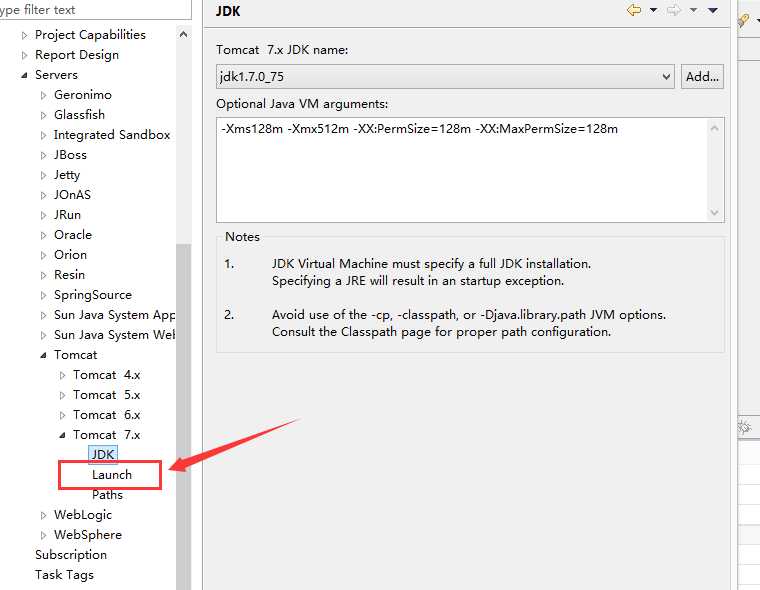Viewport: 760px width, 590px height.
Task: Expand the Geronimo server node
Action: 44,95
